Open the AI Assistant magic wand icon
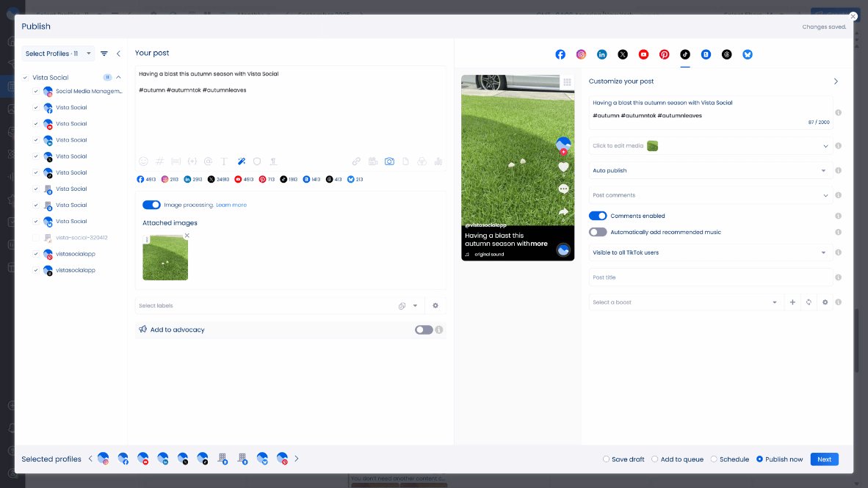 pos(241,161)
